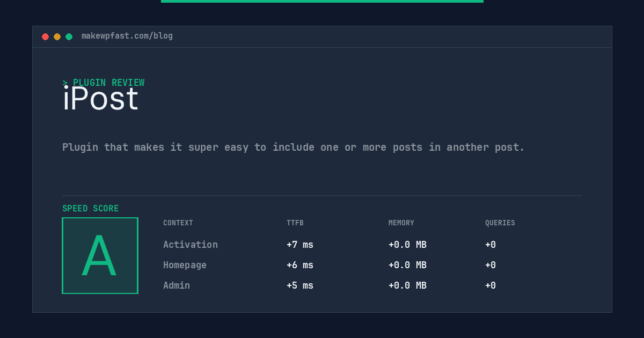Click the TTFB column header

point(295,223)
